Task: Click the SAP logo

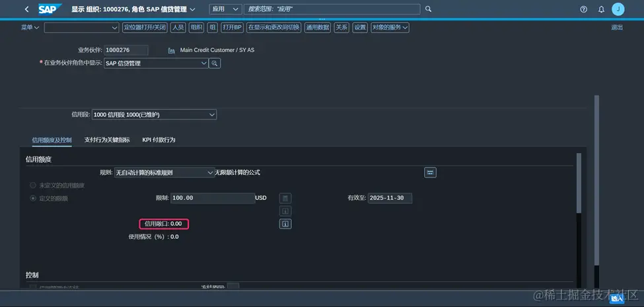Action: pyautogui.click(x=50, y=9)
